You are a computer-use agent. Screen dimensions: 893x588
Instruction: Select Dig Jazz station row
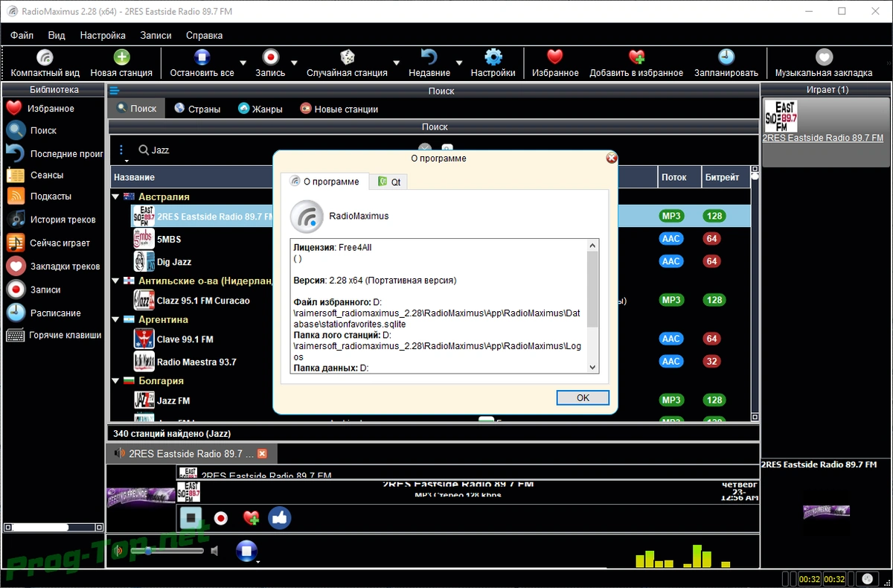[174, 262]
